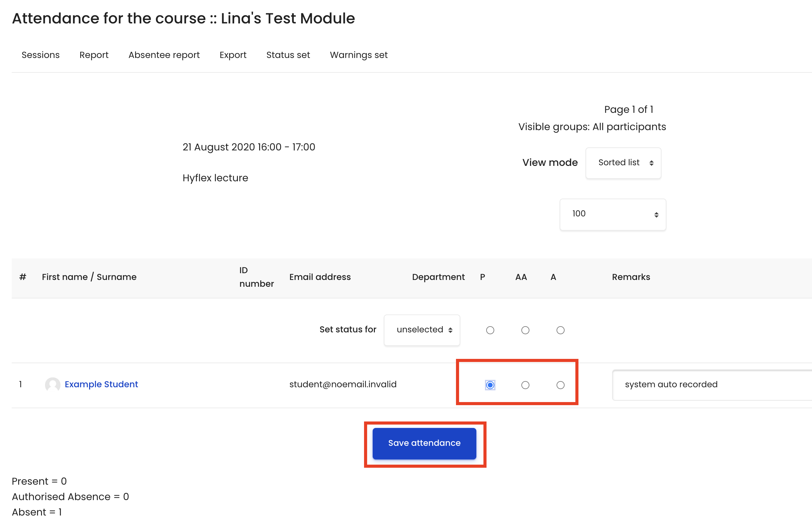Mark Example Student as Authorised Absence

525,385
